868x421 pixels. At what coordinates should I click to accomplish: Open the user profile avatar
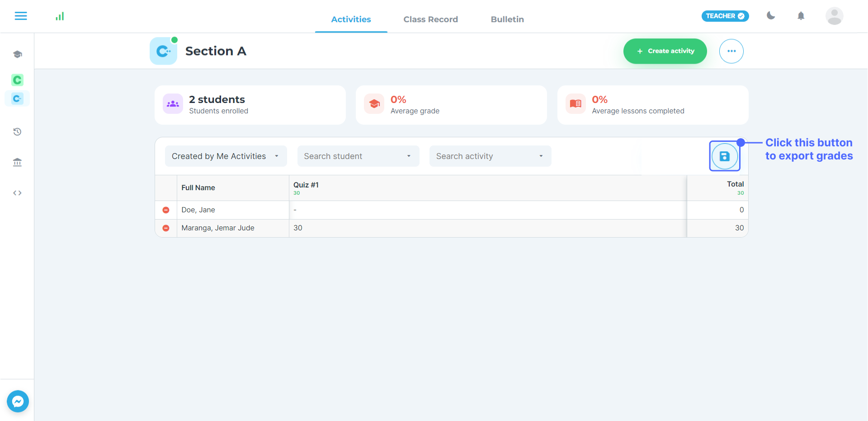(x=834, y=16)
